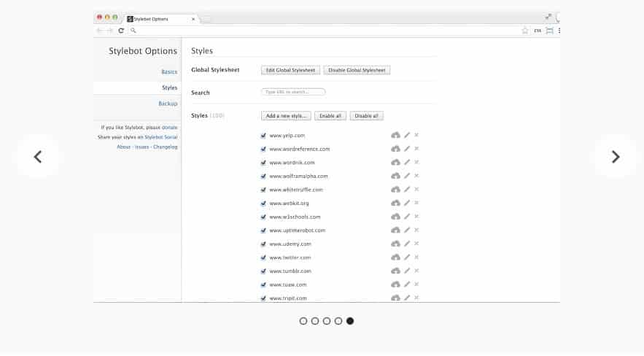Select the Styles section in the sidebar
The height and width of the screenshot is (356, 644).
[170, 88]
